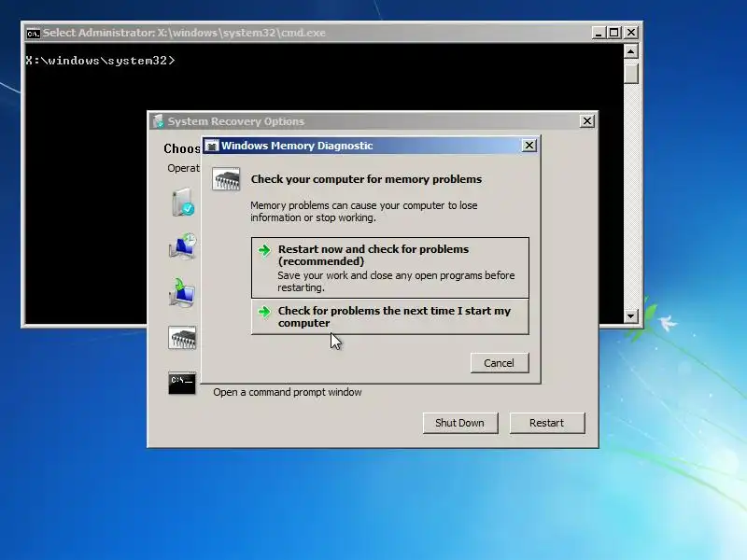Open System Restore icon in System Recovery Options
This screenshot has height=560, width=747.
point(182,246)
